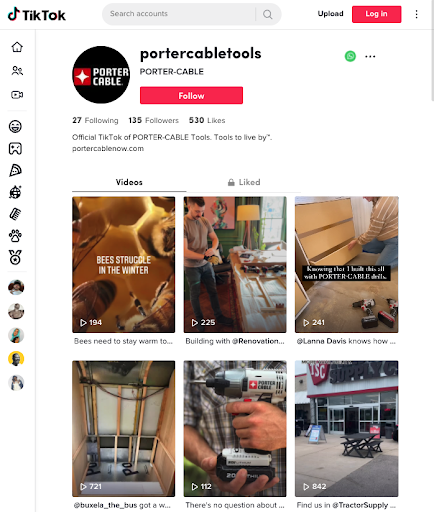Open the three-dot profile options menu
The image size is (434, 512).
[370, 56]
